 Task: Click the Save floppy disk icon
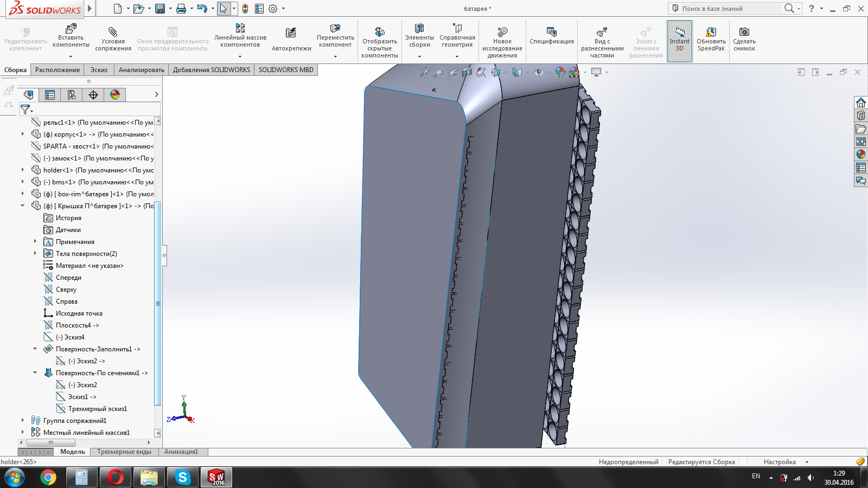[x=160, y=9]
